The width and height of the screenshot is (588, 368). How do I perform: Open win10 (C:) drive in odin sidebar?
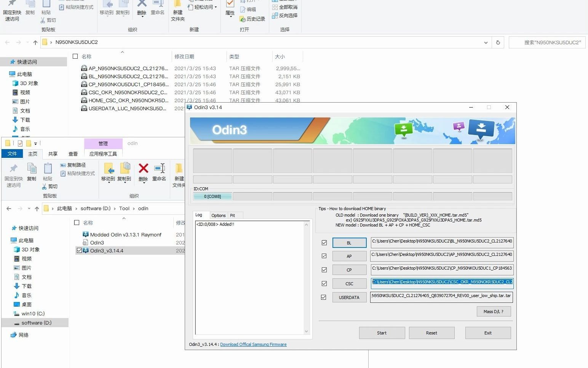tap(33, 313)
